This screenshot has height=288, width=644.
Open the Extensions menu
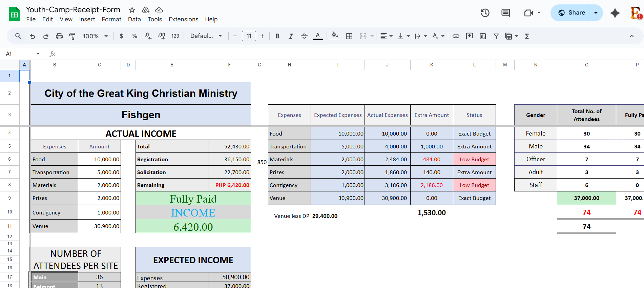click(x=184, y=19)
